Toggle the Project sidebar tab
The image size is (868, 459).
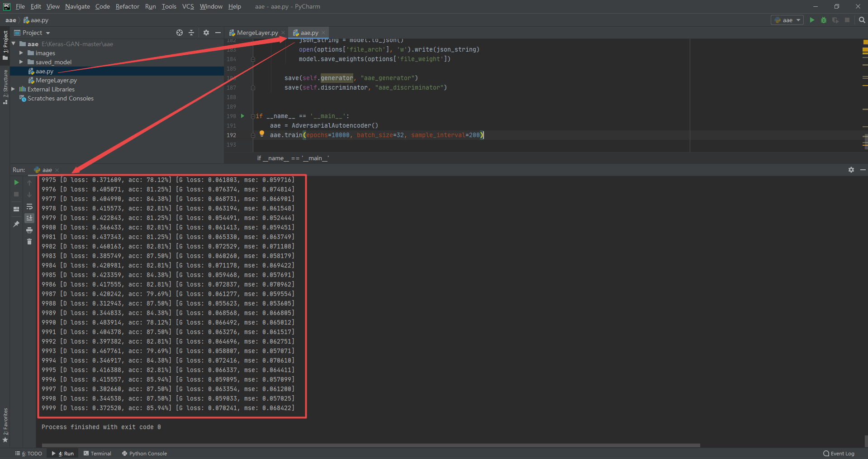5,45
